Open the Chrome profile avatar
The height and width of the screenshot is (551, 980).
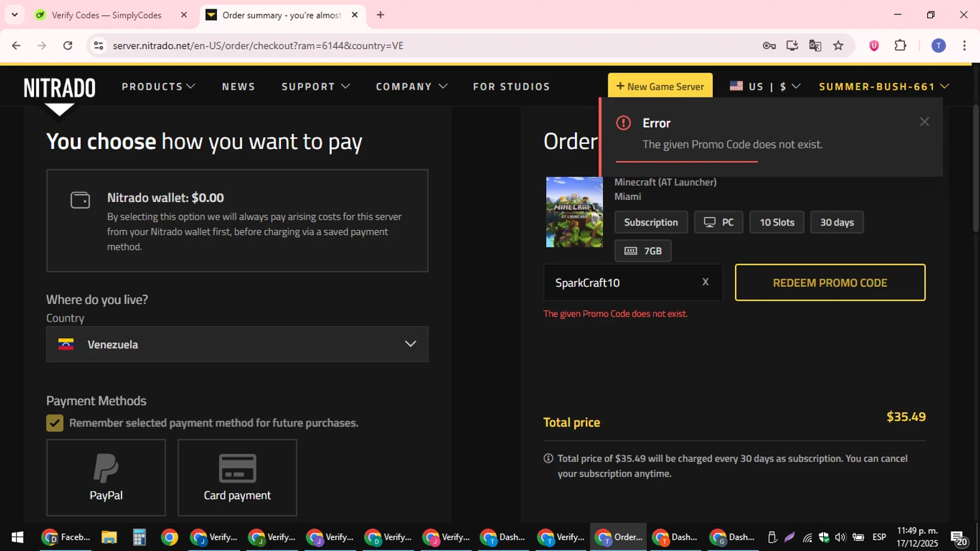[x=938, y=45]
